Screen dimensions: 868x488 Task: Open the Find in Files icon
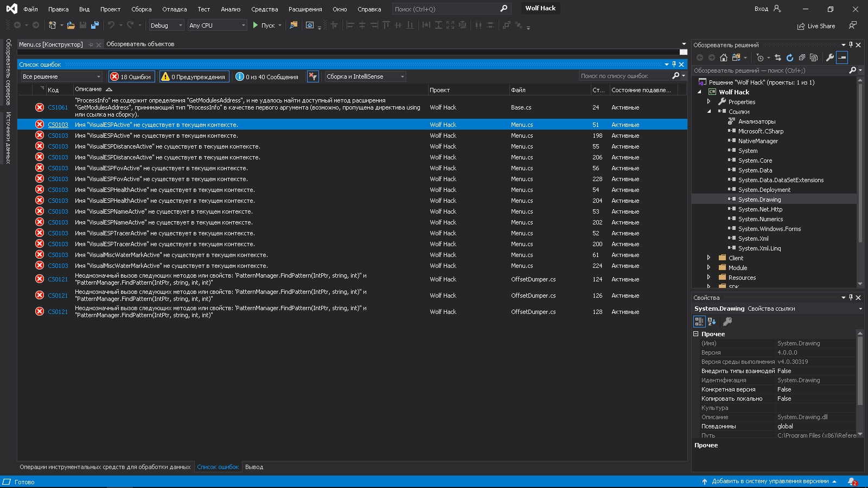click(293, 25)
